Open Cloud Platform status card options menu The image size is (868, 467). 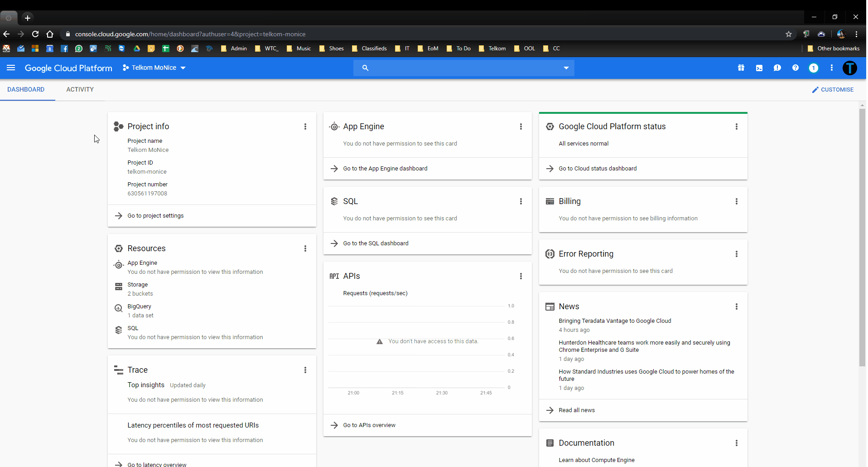click(x=737, y=126)
